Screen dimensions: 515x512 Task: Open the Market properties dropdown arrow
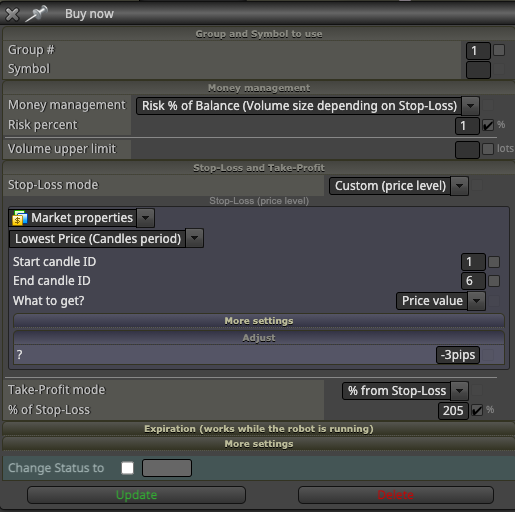pos(146,218)
